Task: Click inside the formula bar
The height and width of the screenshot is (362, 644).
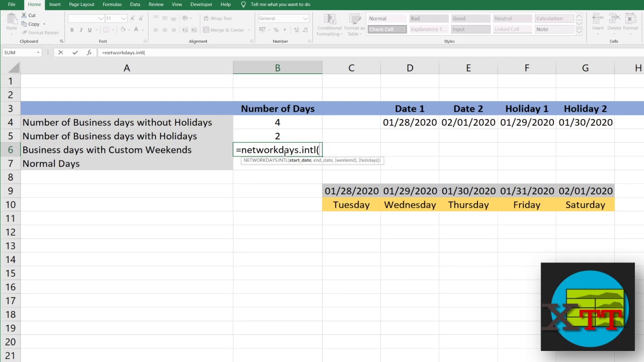Action: [370, 52]
